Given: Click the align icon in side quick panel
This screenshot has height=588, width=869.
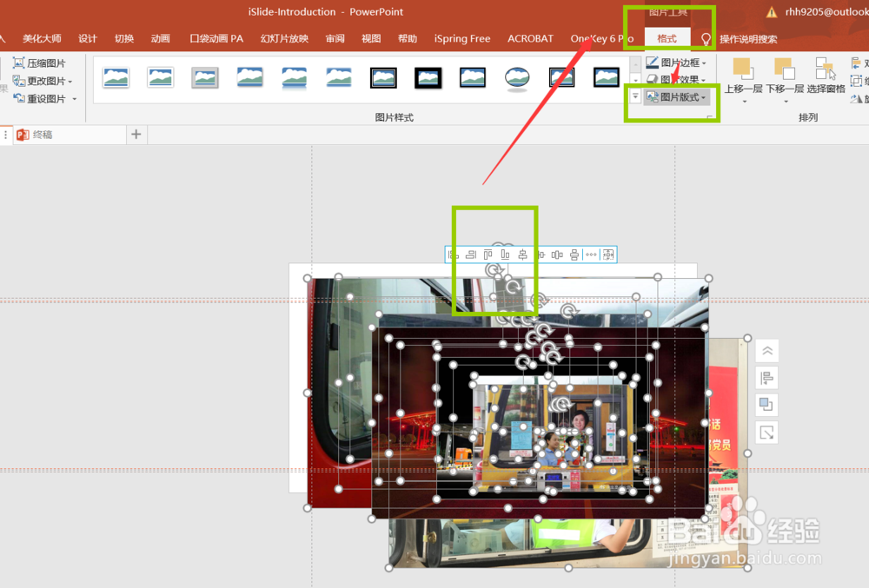Looking at the screenshot, I should 767,378.
